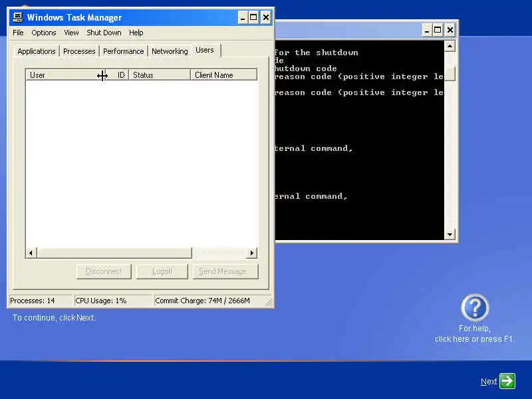Click the Task Manager title bar icon
The image size is (532, 399).
(17, 17)
